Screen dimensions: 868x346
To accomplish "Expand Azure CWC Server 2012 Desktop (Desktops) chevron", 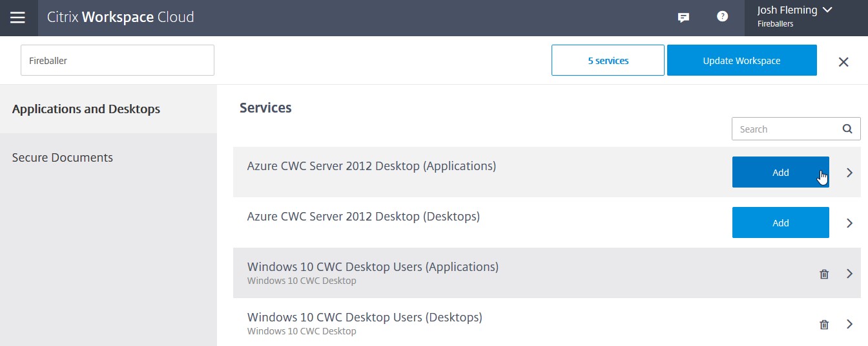I will pos(849,223).
